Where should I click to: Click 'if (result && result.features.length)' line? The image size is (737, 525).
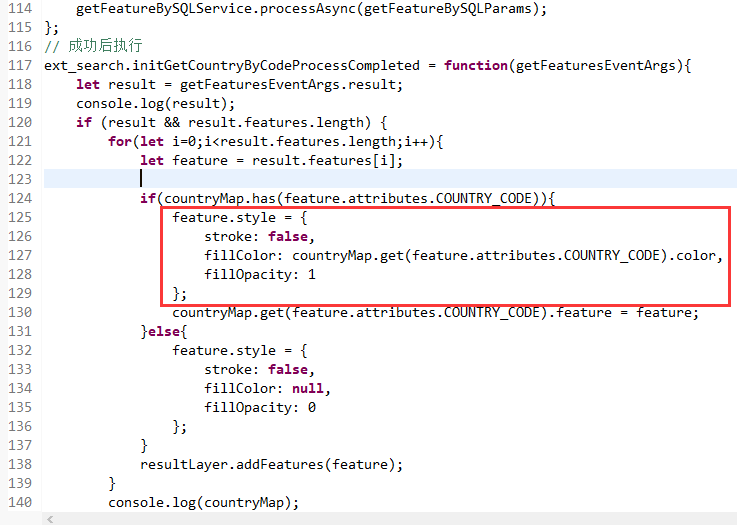(232, 123)
